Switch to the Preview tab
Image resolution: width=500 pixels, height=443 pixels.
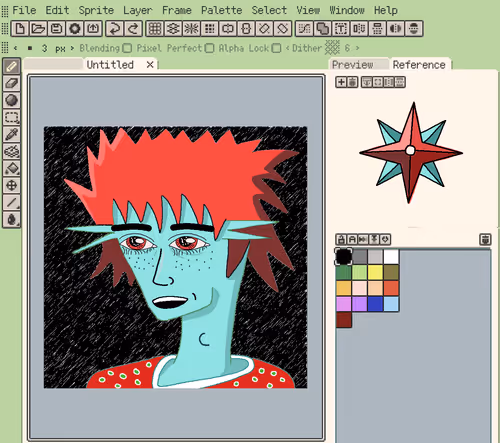pos(353,65)
